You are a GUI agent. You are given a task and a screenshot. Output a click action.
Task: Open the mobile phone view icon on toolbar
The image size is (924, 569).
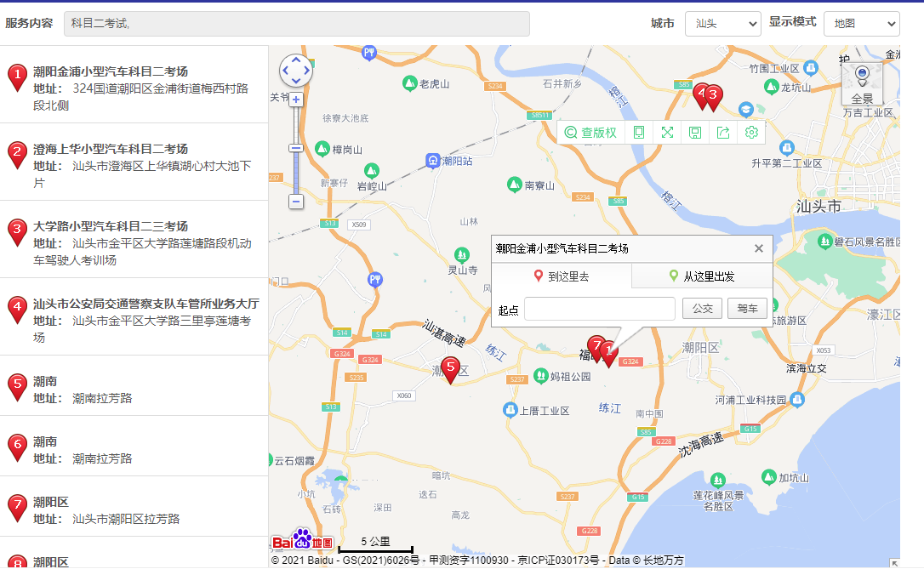[x=637, y=132]
